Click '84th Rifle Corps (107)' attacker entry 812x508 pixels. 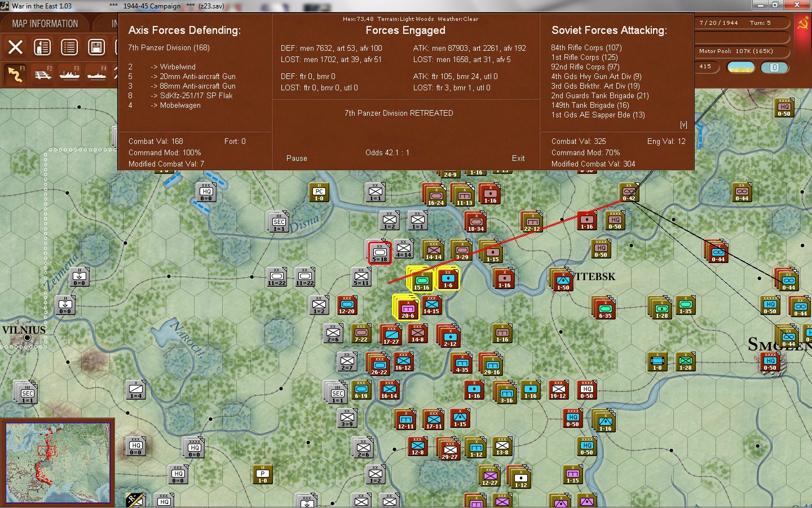coord(586,48)
